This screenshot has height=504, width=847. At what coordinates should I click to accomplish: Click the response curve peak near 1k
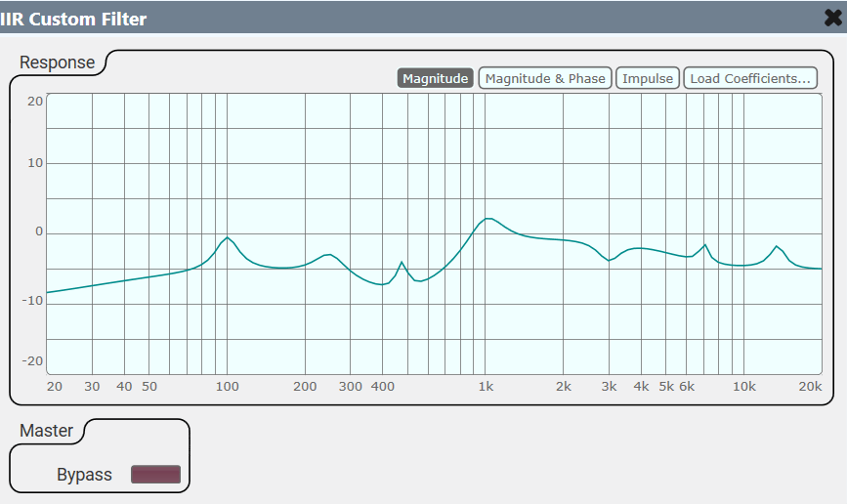click(488, 218)
